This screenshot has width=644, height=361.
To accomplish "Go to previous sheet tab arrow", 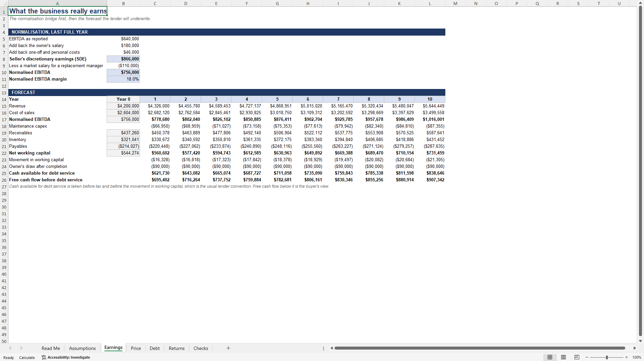I will 10,348.
